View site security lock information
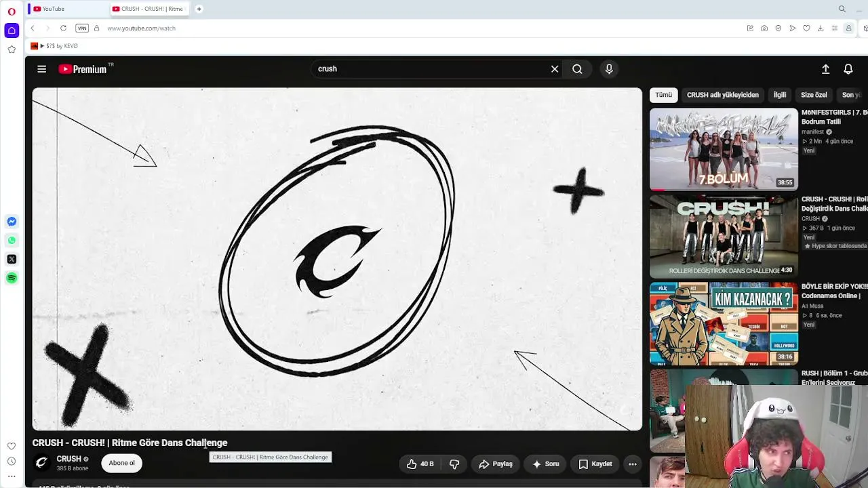 coord(96,28)
